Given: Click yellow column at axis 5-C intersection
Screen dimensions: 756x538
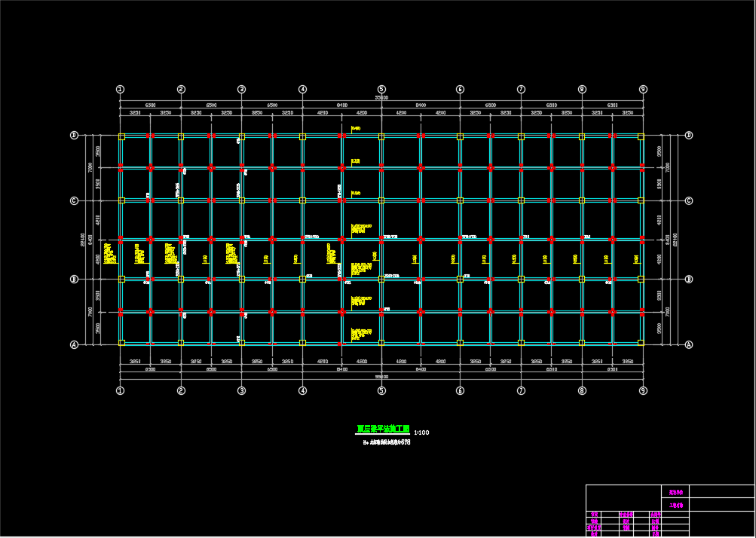Looking at the screenshot, I should click(x=381, y=200).
